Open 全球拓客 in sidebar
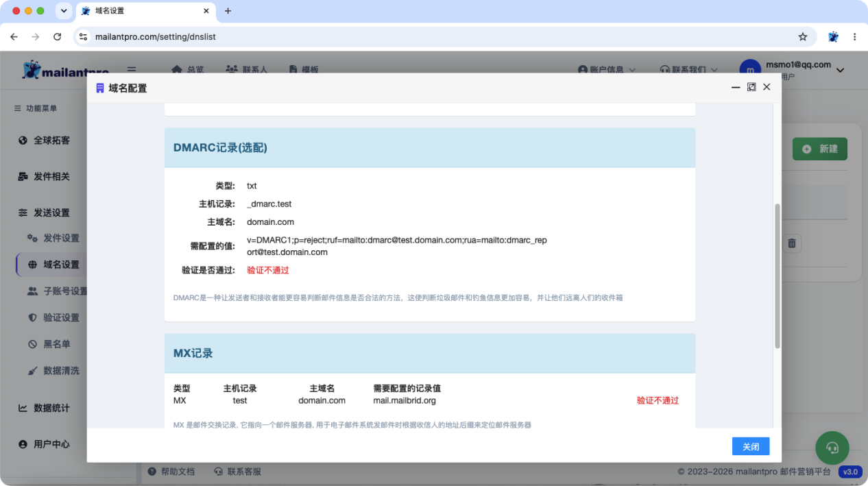Screen dimensions: 868x486 coord(51,141)
